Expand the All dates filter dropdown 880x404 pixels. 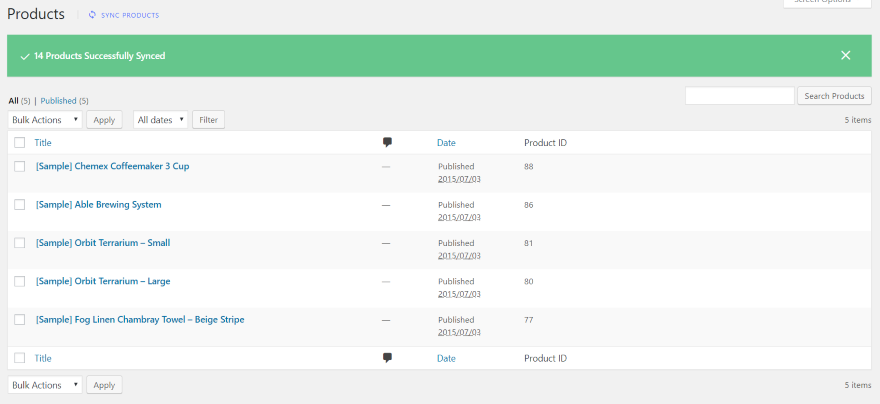point(160,120)
